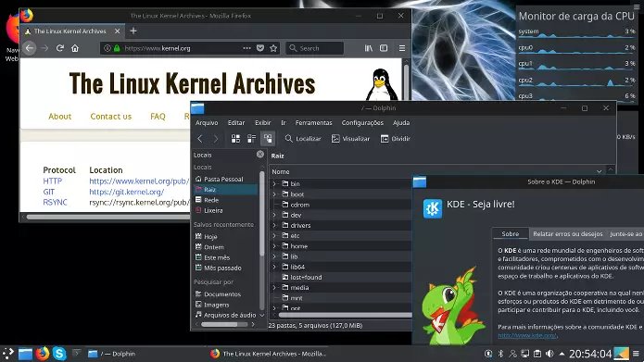Open Exibir menu in Dolphin

263,123
